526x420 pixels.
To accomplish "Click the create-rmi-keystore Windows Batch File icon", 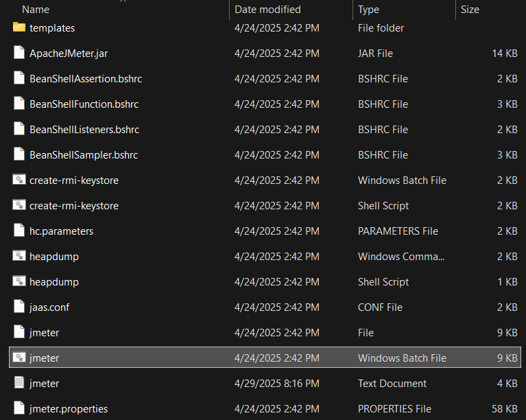I will (19, 180).
